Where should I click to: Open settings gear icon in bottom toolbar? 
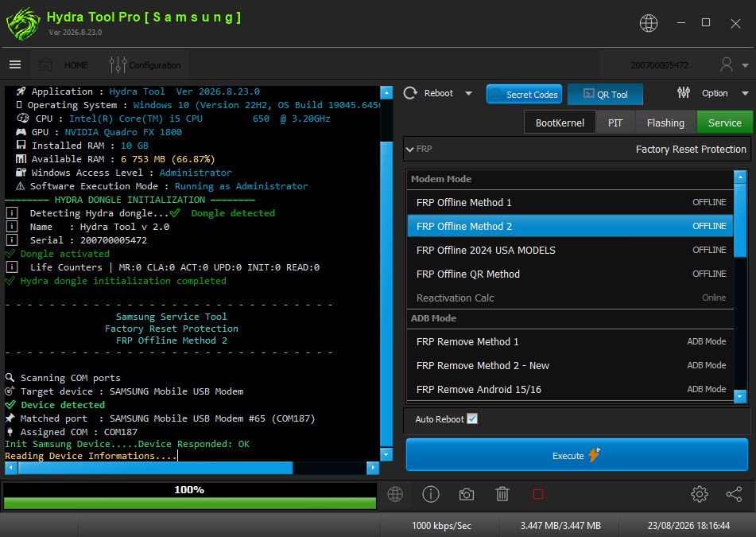(699, 494)
